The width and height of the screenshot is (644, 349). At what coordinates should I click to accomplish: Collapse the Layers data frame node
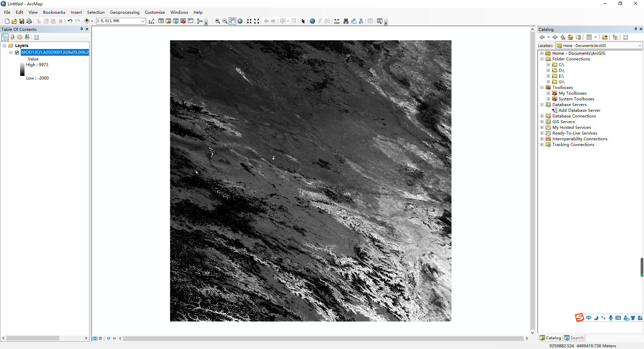[x=5, y=46]
